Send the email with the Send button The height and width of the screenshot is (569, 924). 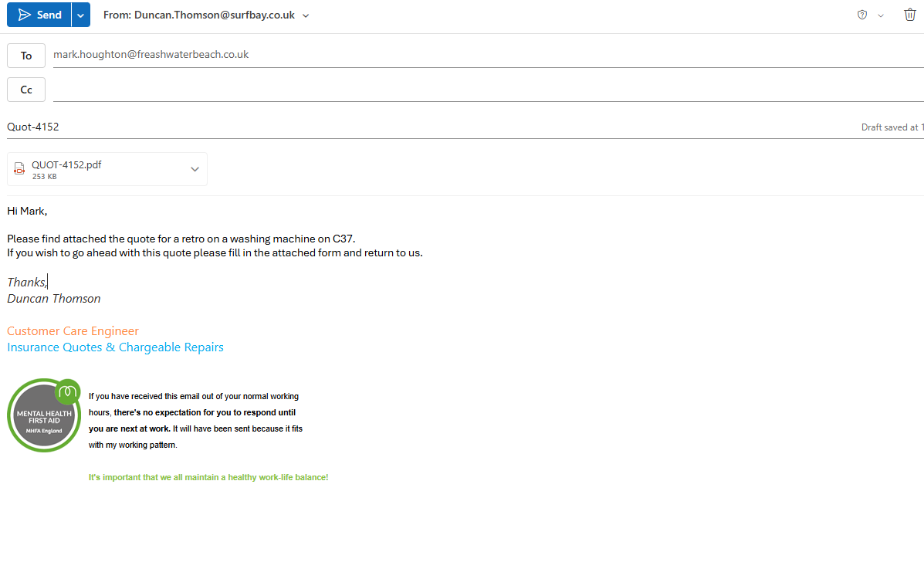click(39, 15)
